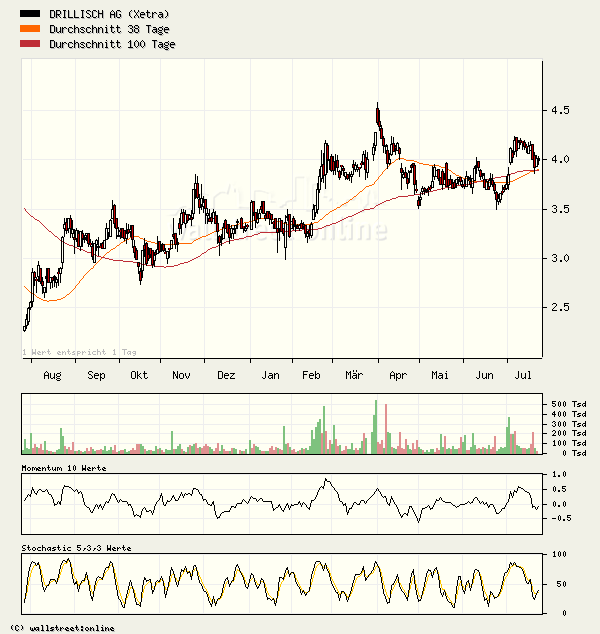Screen dimensions: 600x634
Task: Click the 'Feb' month label
Action: coord(311,375)
